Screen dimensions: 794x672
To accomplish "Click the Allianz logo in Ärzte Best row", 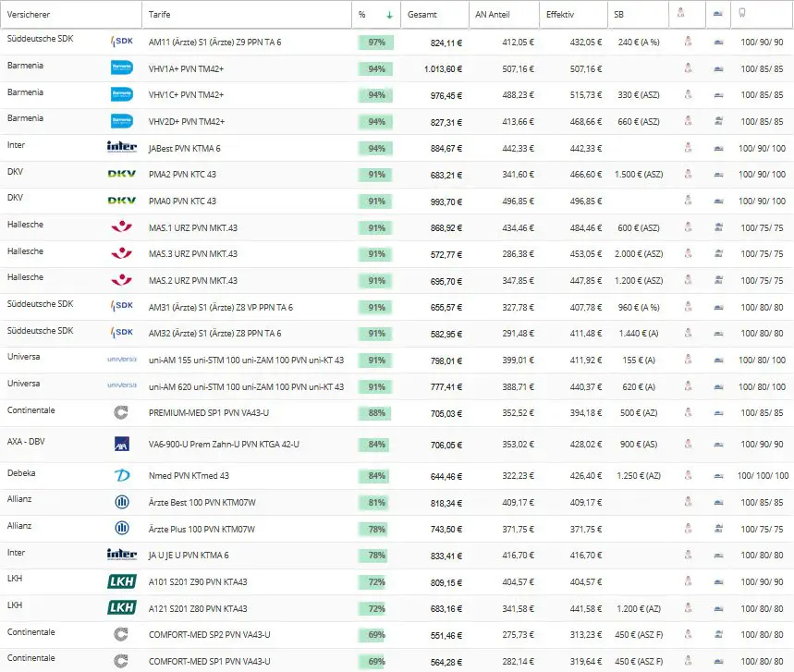I will [121, 502].
